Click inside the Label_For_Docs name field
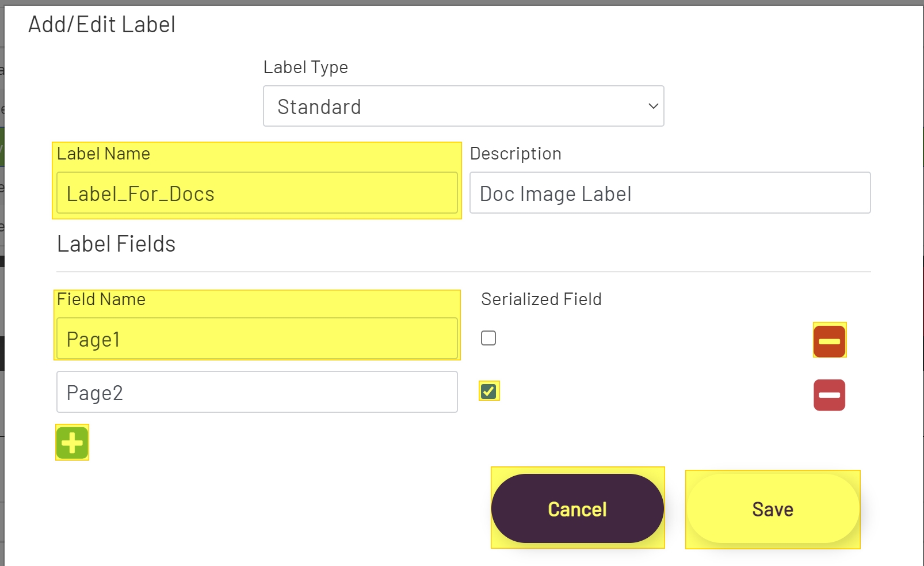 tap(257, 193)
